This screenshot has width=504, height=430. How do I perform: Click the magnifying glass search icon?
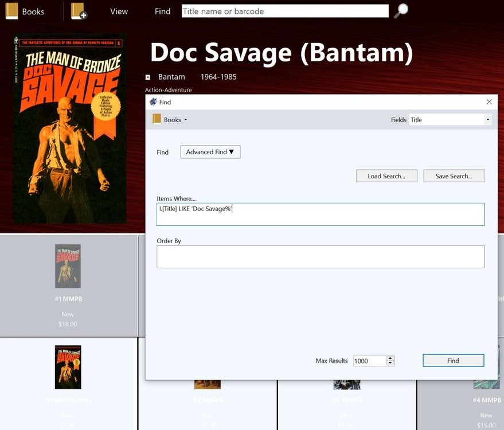[x=401, y=11]
